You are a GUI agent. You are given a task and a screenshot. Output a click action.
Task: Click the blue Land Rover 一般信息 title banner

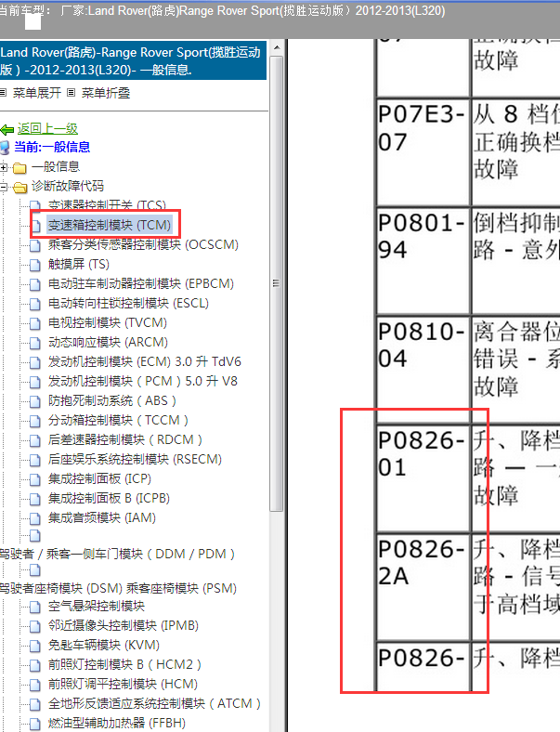tap(133, 60)
